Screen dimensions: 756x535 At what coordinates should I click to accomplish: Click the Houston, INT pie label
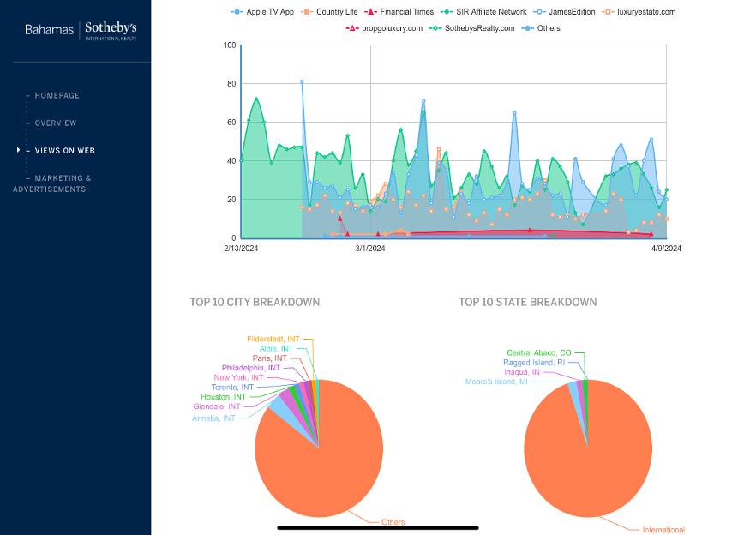point(223,397)
